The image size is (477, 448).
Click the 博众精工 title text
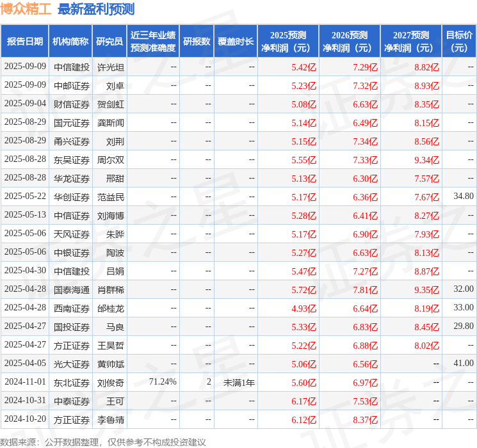[26, 9]
